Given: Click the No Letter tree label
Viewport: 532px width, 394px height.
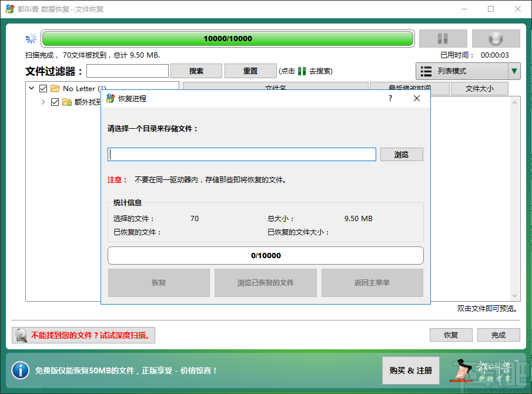Looking at the screenshot, I should point(85,89).
